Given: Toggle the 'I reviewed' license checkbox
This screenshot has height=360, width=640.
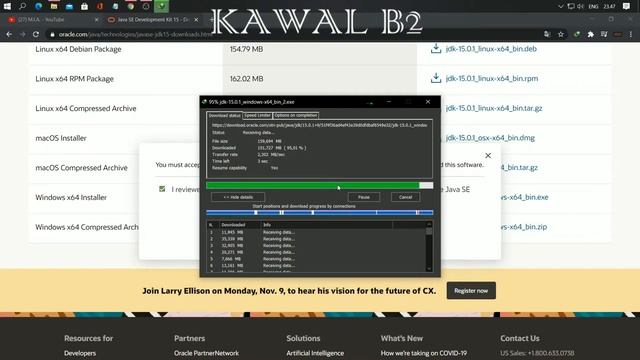Looking at the screenshot, I should coord(162,189).
